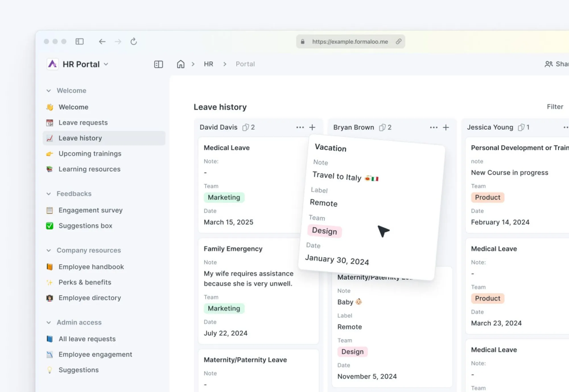Collapse the Feedbacks sidebar section
Viewport: 569px width, 392px height.
tap(49, 194)
